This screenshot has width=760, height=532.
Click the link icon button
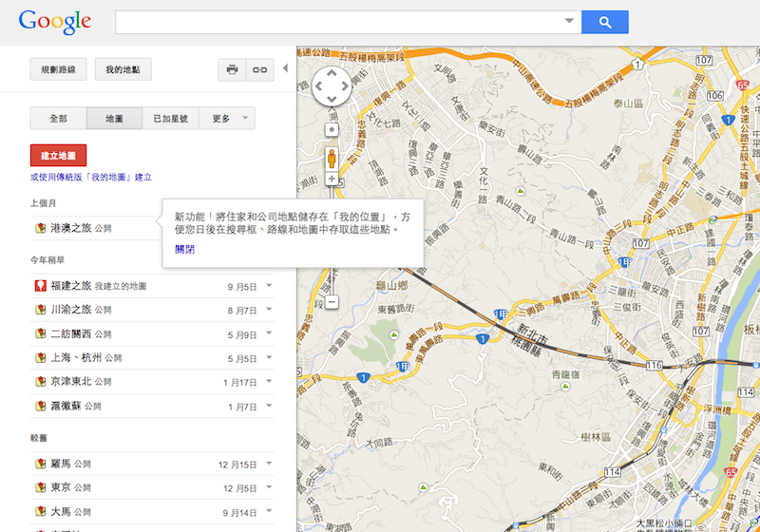[x=260, y=69]
